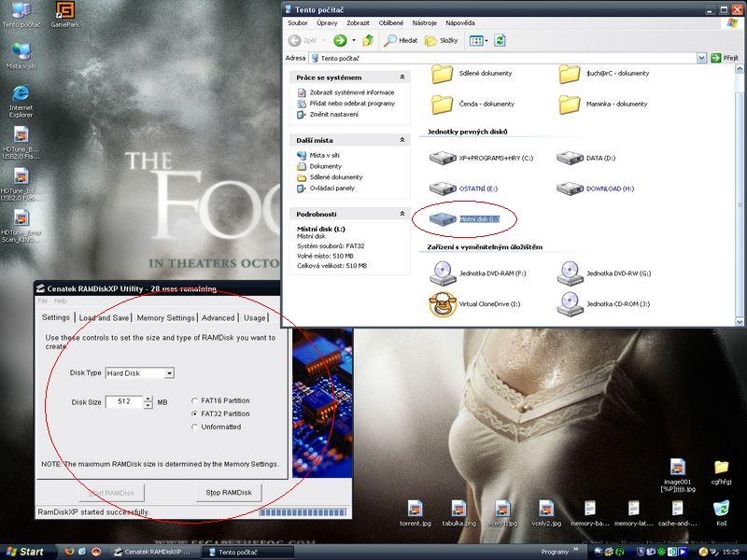The height and width of the screenshot is (560, 747).
Task: Open the Forward button dropdown arrow
Action: (354, 40)
